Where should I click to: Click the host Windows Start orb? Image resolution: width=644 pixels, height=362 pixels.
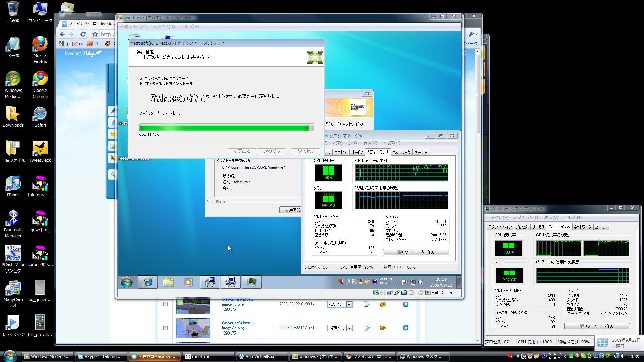pos(10,356)
